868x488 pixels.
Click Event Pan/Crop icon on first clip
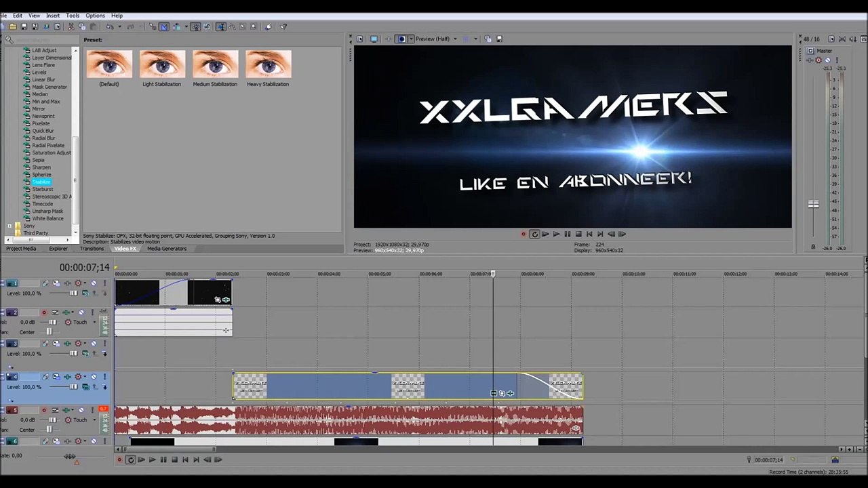click(218, 299)
